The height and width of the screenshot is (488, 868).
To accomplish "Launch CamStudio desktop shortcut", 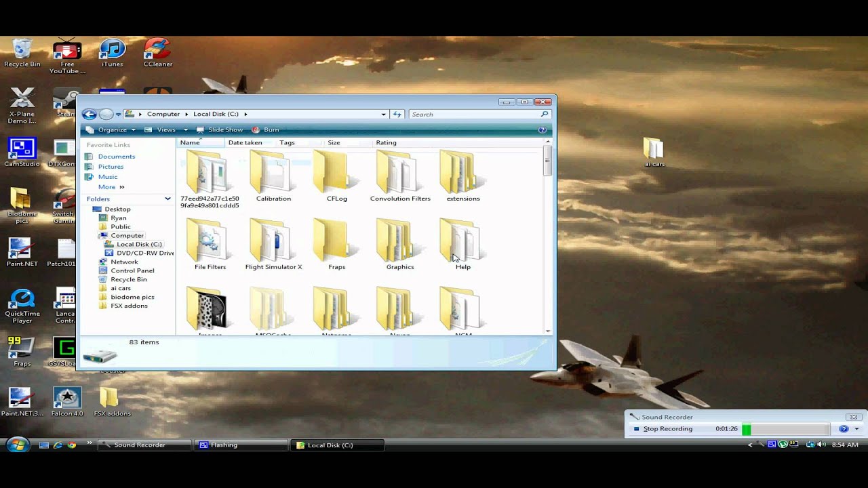I will [22, 152].
